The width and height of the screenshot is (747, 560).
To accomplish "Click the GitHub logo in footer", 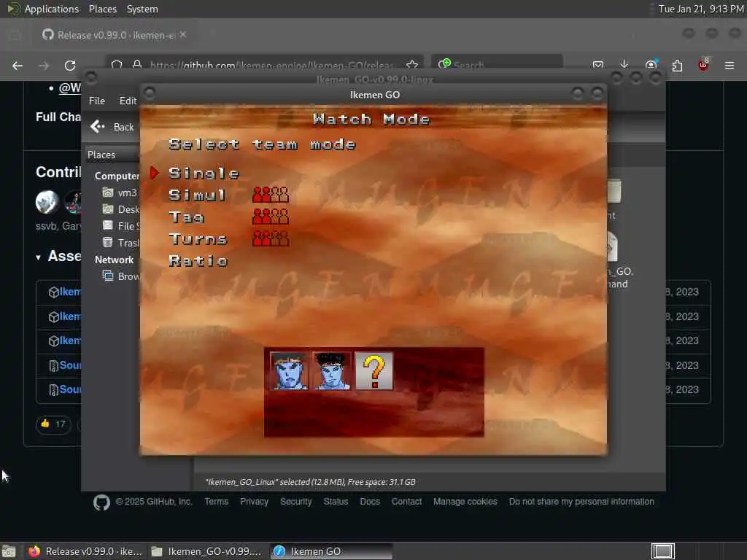I will coord(101,502).
